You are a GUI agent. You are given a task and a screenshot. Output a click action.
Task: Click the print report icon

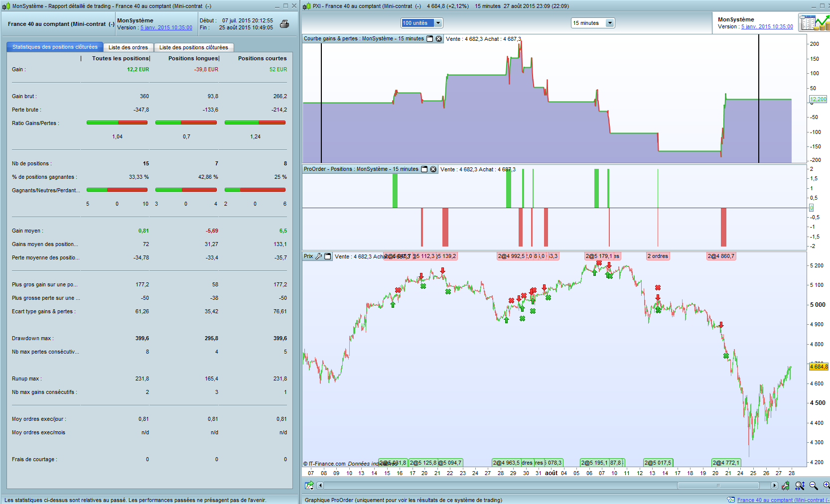[284, 24]
